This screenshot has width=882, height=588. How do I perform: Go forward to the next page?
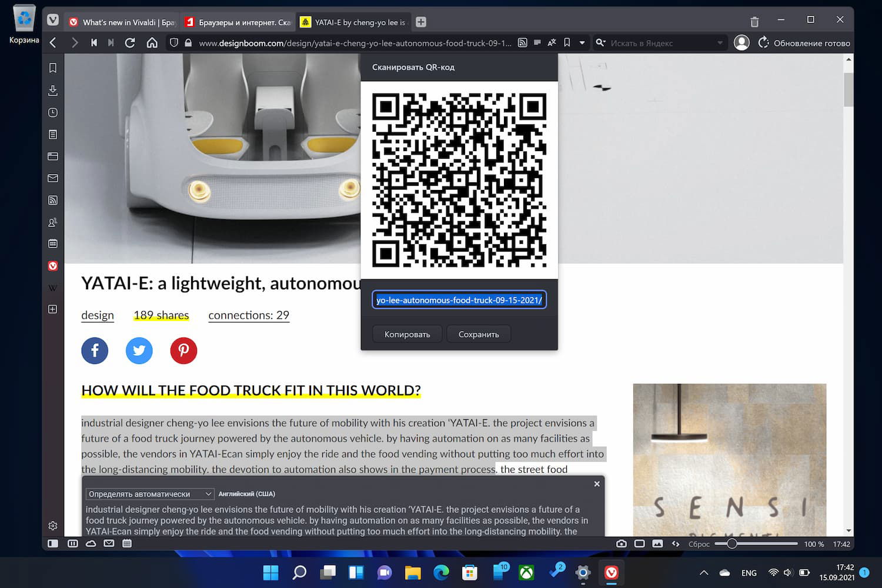[75, 43]
